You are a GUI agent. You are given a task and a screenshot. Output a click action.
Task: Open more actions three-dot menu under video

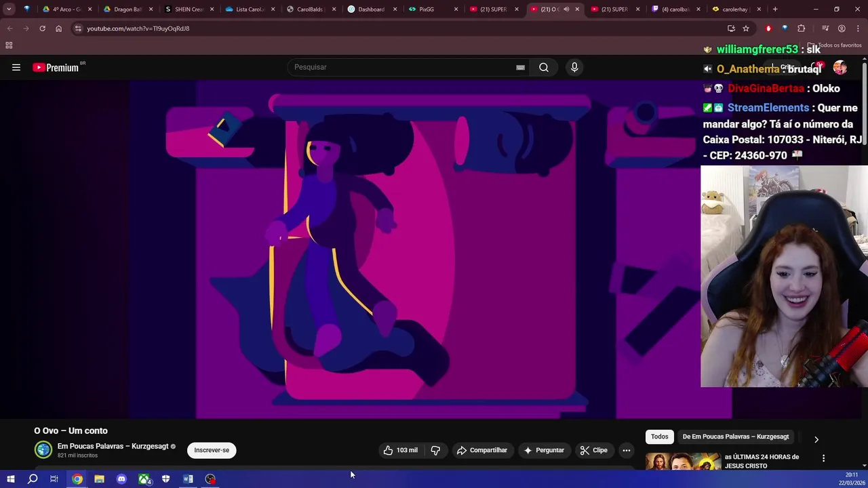627,450
